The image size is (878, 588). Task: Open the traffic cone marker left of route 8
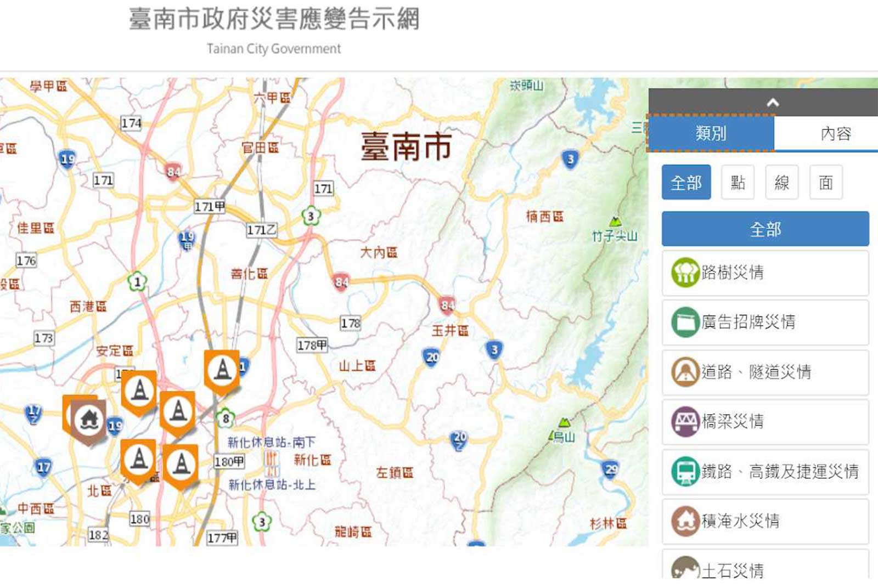point(177,412)
